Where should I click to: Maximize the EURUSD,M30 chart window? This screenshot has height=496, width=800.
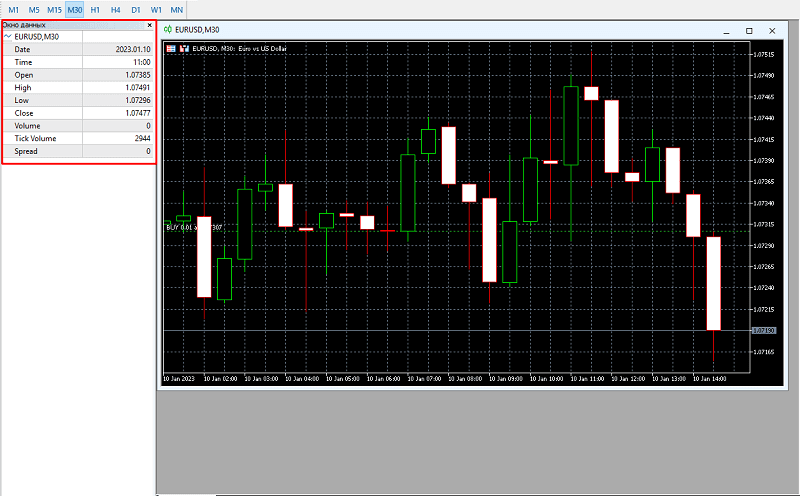[749, 31]
